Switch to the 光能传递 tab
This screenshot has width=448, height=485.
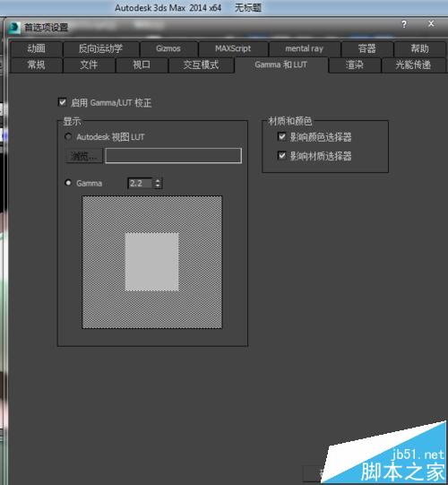[x=413, y=65]
